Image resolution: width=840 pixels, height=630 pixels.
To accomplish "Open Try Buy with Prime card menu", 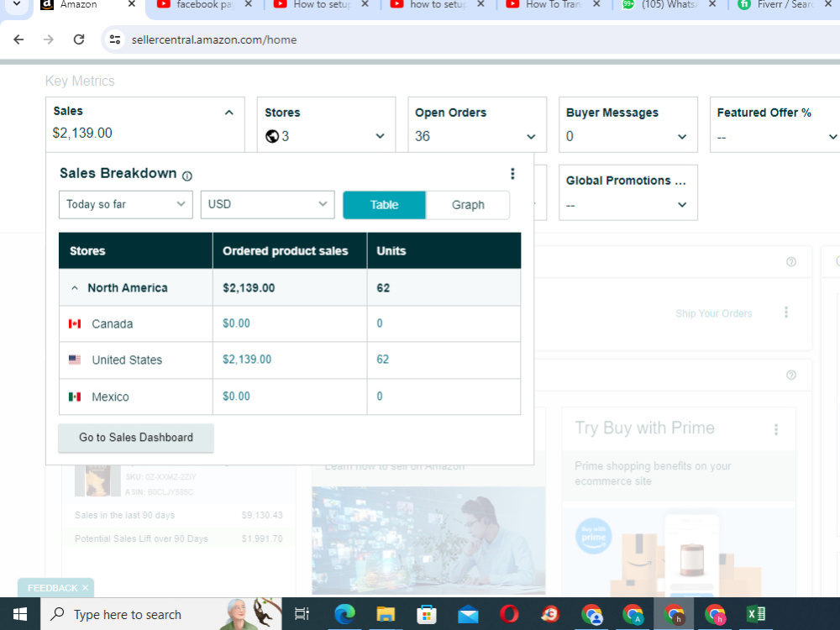I will (775, 429).
